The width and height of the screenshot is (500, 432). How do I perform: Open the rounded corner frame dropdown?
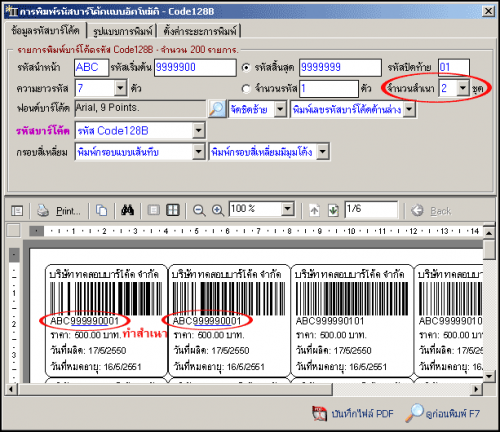pyautogui.click(x=322, y=152)
